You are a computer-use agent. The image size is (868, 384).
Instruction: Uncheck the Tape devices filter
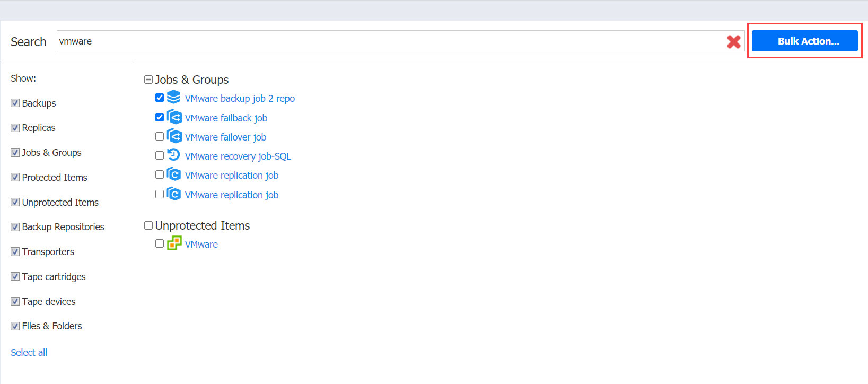[15, 301]
